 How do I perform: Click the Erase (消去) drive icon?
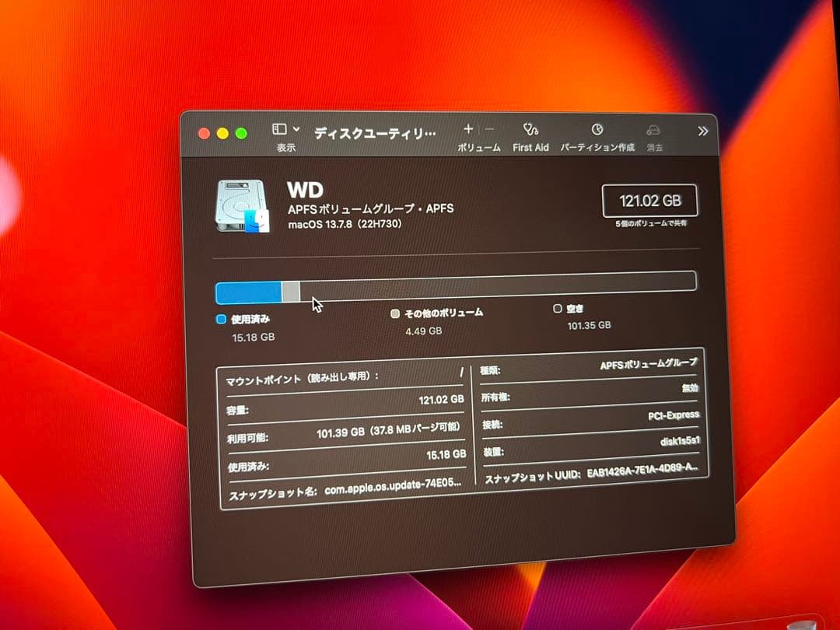653,130
